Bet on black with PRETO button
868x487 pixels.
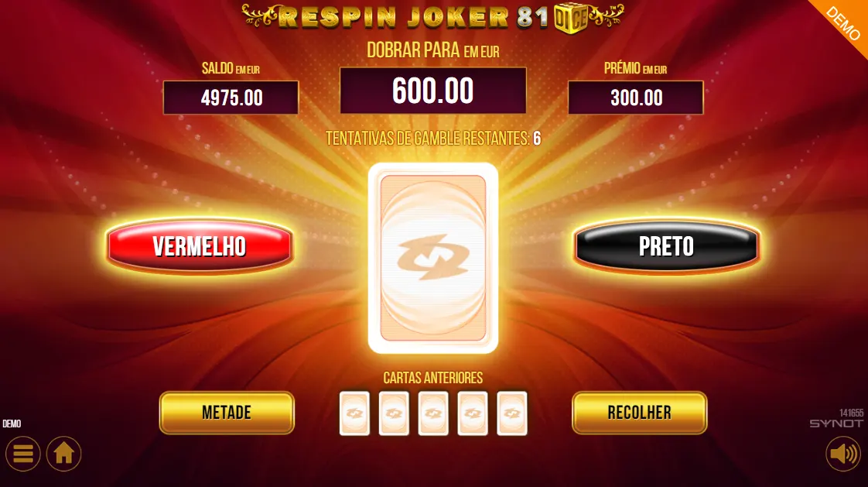tap(667, 246)
